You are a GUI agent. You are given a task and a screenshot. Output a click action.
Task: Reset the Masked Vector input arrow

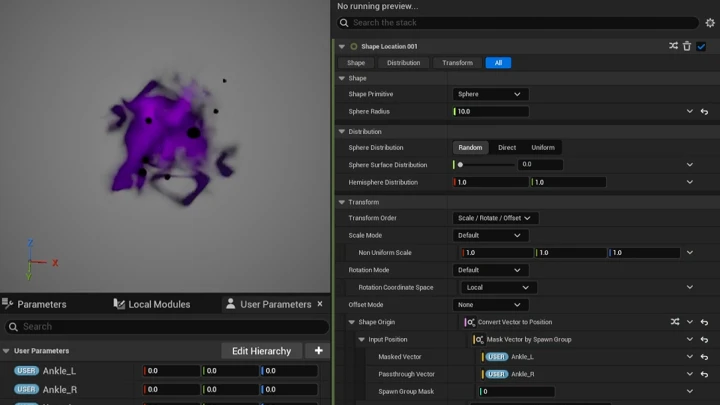coord(704,357)
